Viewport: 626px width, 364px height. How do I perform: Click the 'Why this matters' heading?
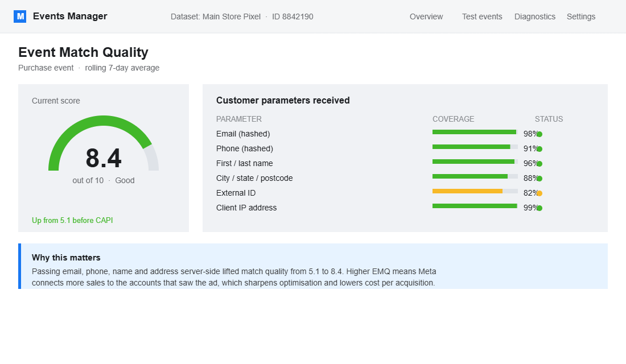pos(66,258)
